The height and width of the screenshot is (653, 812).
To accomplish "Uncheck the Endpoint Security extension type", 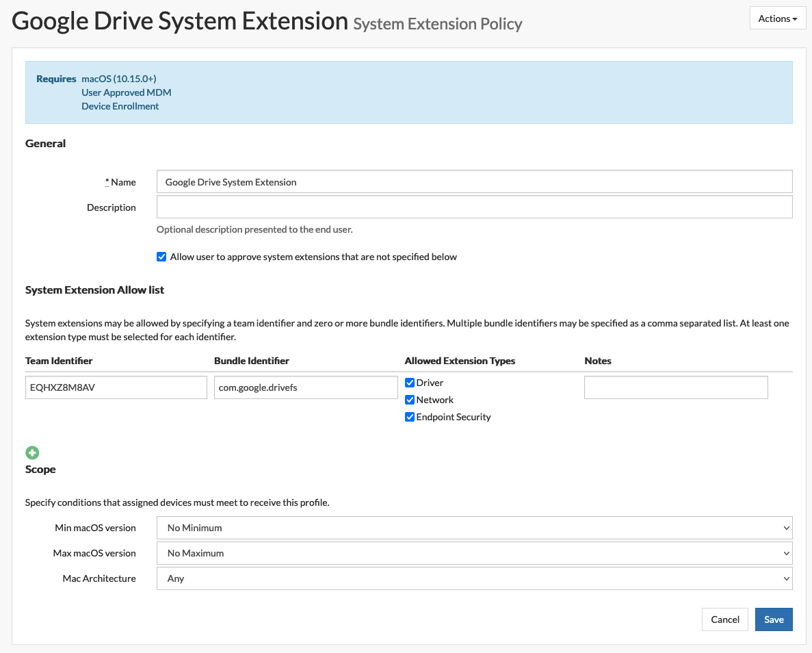I will point(410,417).
